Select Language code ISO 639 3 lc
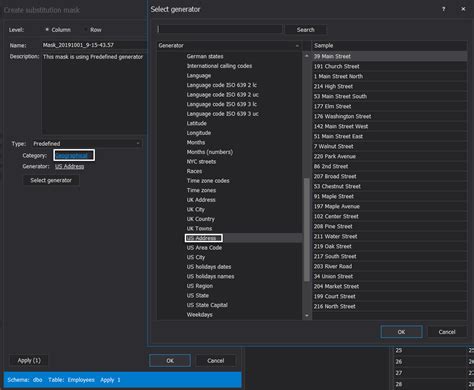 click(x=222, y=104)
